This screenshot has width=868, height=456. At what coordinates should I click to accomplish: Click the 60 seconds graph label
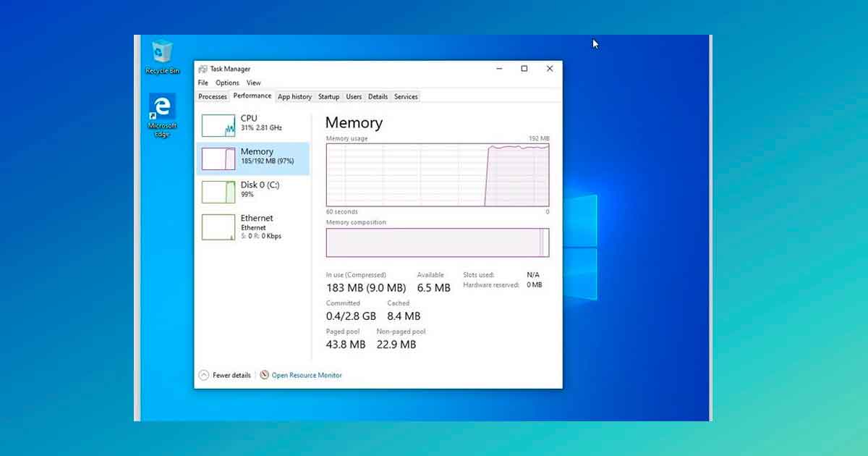click(342, 212)
